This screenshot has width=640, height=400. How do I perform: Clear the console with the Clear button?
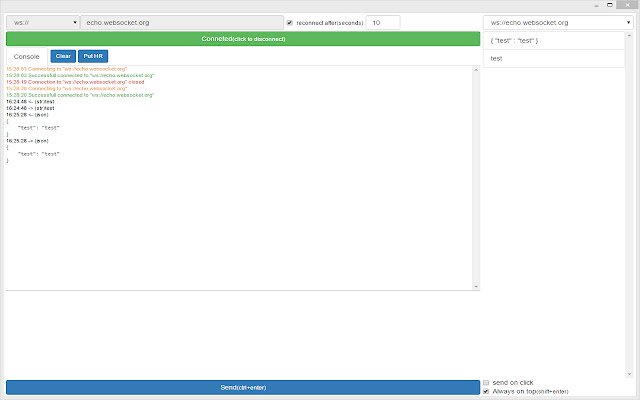[x=63, y=56]
